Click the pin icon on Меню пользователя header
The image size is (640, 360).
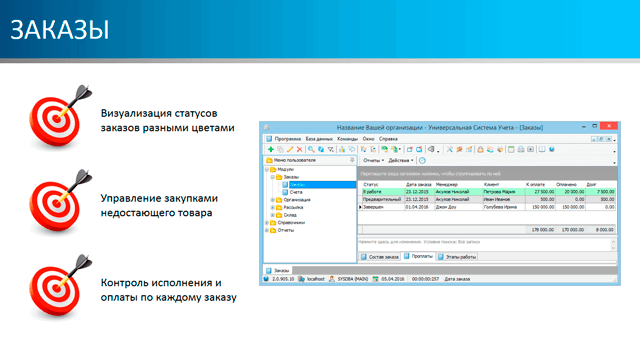pos(352,160)
